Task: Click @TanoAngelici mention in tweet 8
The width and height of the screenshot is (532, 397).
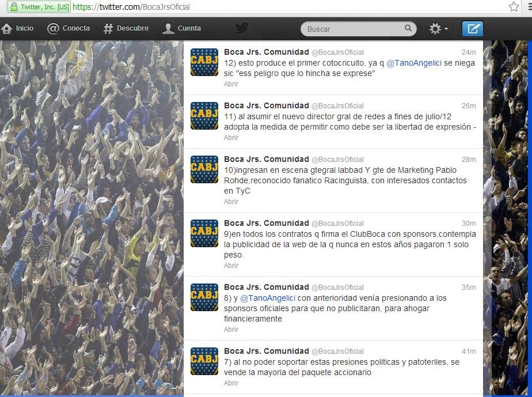Action: pyautogui.click(x=268, y=298)
